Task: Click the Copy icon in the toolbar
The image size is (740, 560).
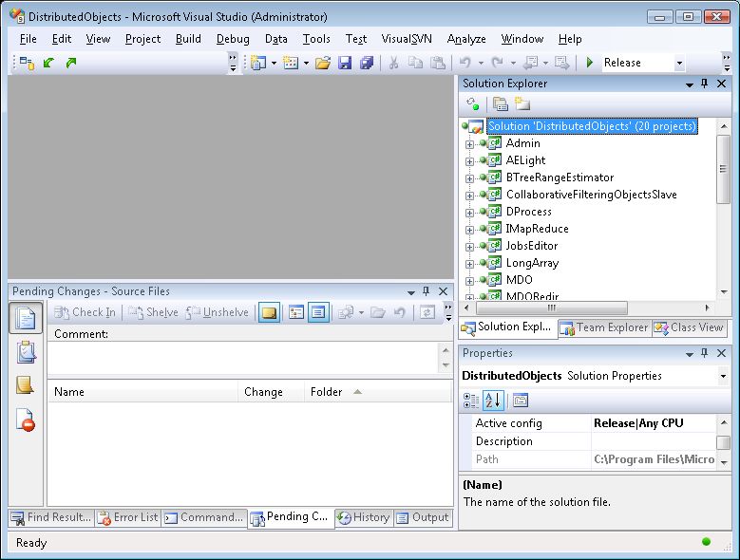Action: [415, 63]
